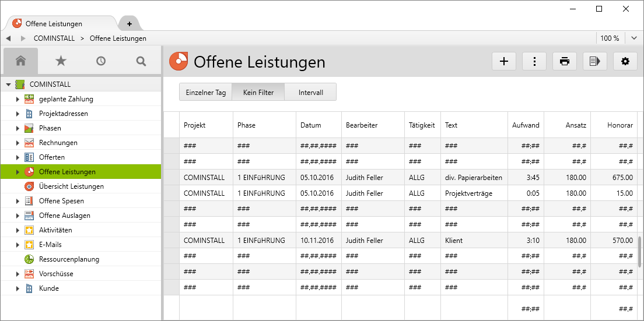Image resolution: width=644 pixels, height=321 pixels.
Task: Collapse the COMINSTALL root node
Action: tap(8, 84)
